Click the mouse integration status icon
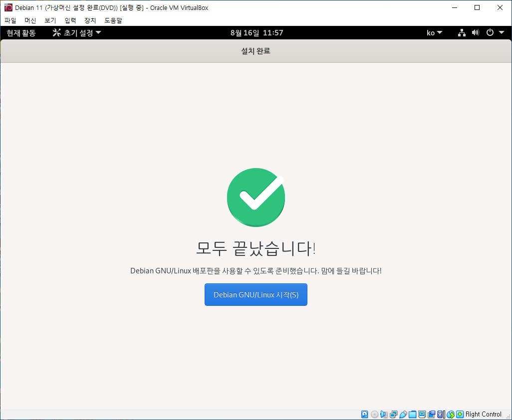 click(x=451, y=414)
